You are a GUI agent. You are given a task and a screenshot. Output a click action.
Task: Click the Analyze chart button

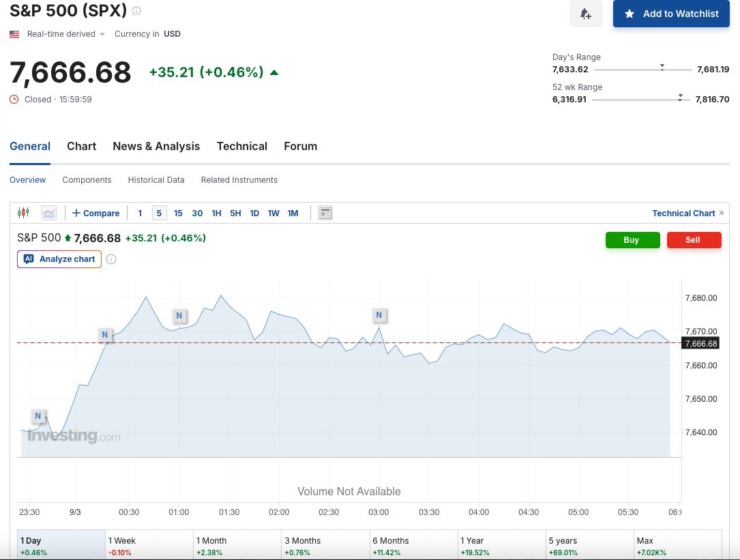click(x=59, y=259)
